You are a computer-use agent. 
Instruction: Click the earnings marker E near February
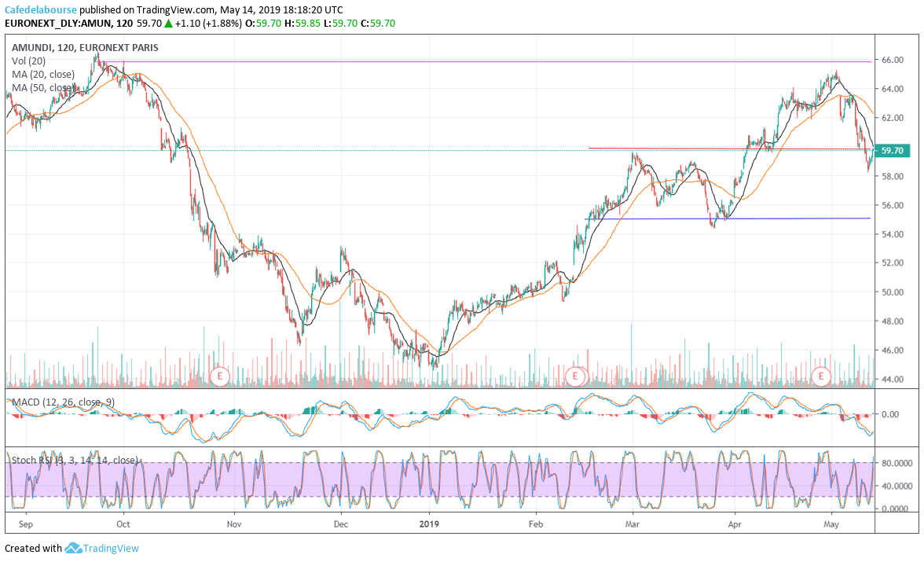click(576, 376)
